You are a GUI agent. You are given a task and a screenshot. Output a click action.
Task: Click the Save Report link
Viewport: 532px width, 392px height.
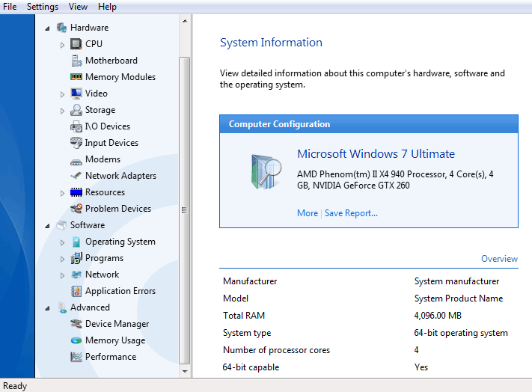[351, 213]
